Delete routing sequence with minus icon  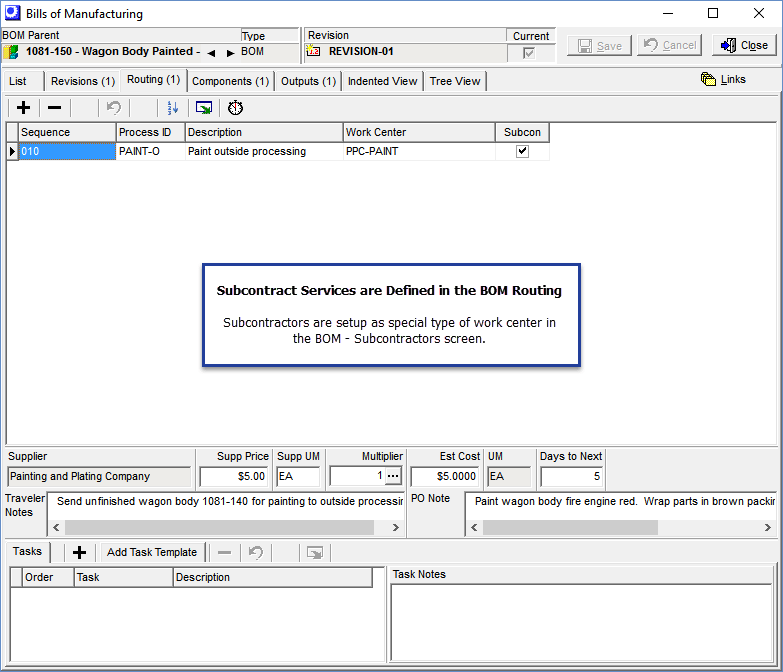coord(54,108)
